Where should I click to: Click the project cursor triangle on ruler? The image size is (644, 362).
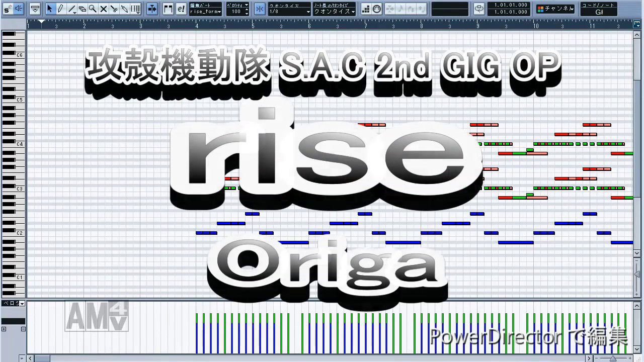42,22
